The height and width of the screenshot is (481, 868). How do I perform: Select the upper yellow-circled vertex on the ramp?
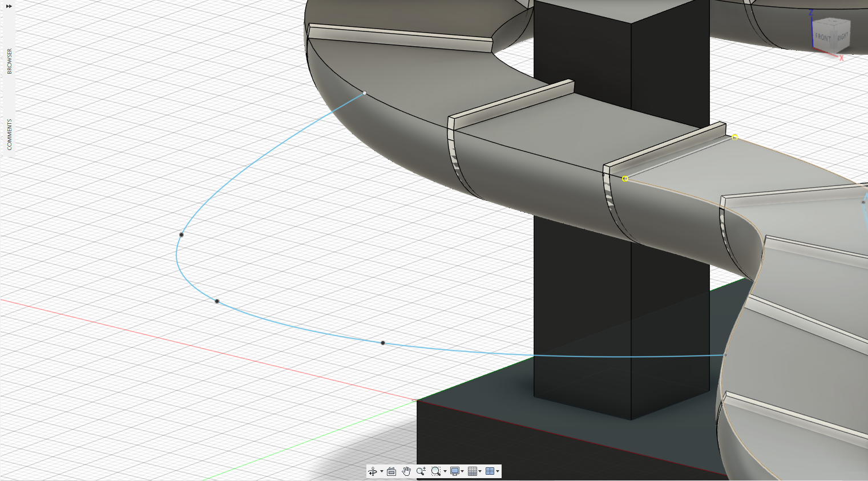pos(734,137)
